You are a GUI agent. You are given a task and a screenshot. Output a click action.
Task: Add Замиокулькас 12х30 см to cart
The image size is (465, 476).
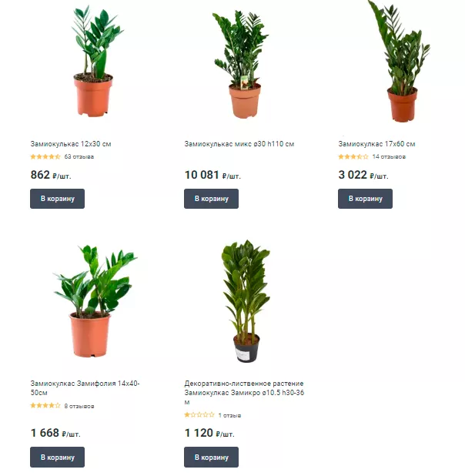pyautogui.click(x=58, y=199)
